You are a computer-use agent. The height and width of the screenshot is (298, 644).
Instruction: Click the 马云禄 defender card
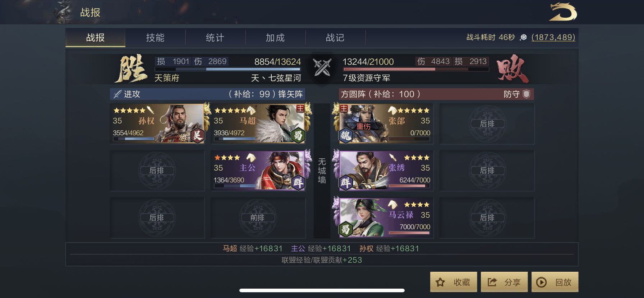(386, 218)
